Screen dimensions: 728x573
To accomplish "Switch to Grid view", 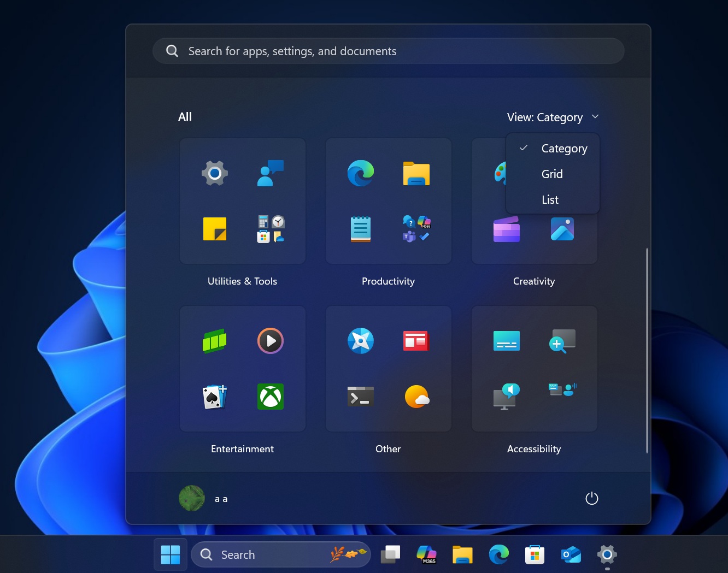I will pos(552,174).
